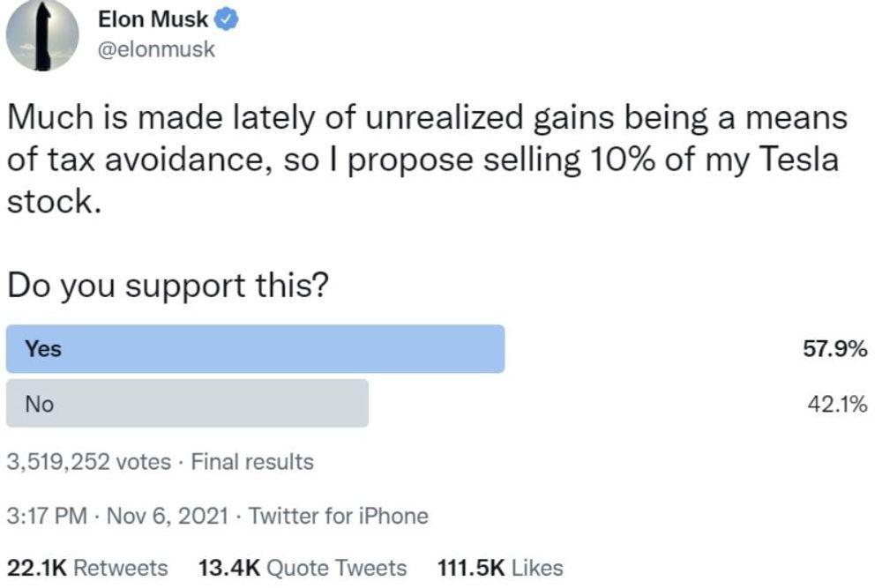882x588 pixels.
Task: Click the Elon Musk display name
Action: (153, 19)
